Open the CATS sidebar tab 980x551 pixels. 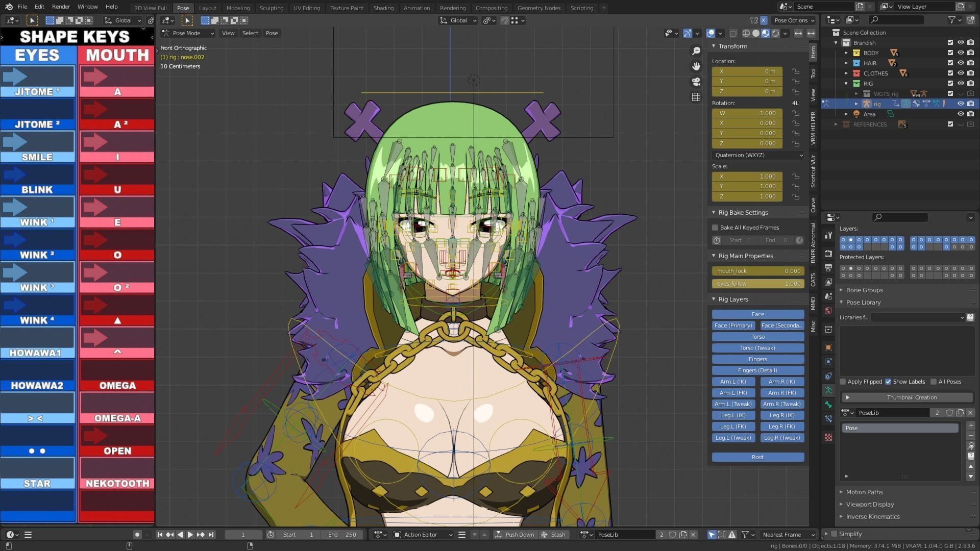813,280
